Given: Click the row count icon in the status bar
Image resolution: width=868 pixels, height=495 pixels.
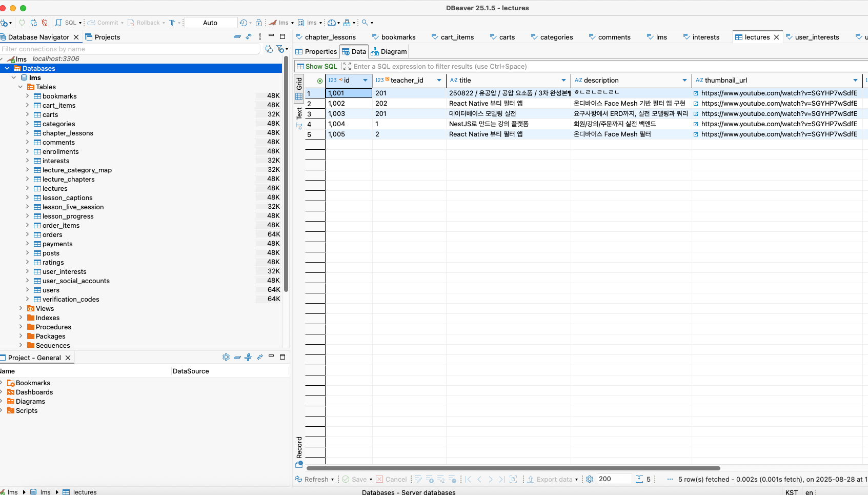Looking at the screenshot, I should coord(639,479).
